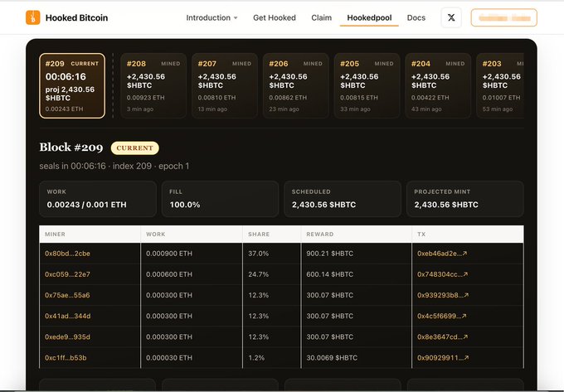Open miner address 0x80bd...2cbe

[x=67, y=254]
